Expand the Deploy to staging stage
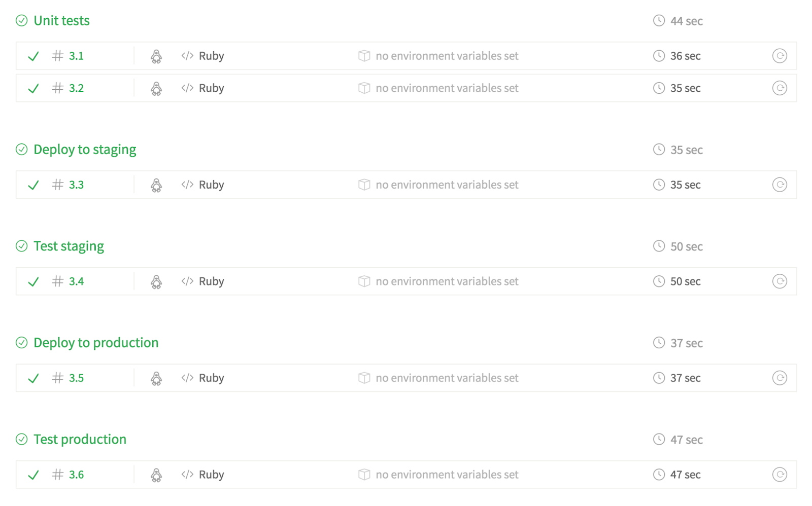812x506 pixels. point(85,149)
